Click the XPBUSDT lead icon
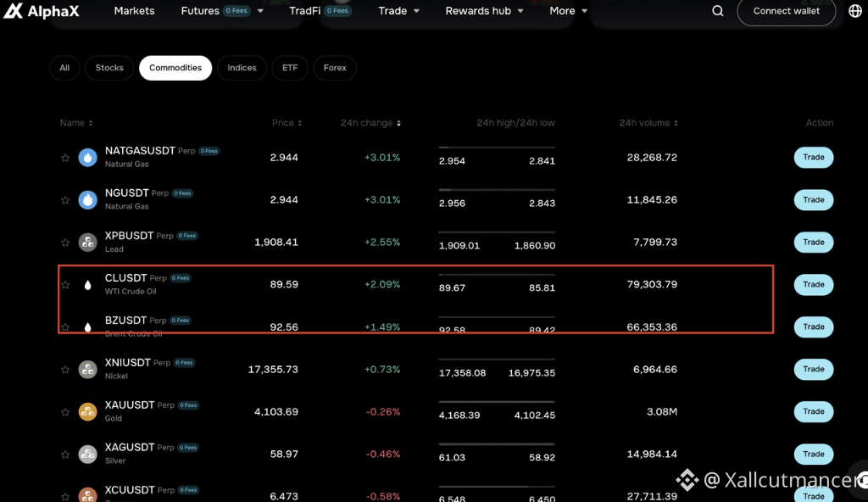The image size is (868, 502). (87, 243)
